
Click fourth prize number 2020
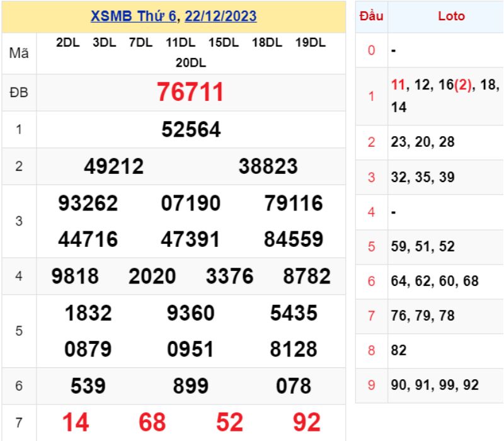tap(152, 276)
